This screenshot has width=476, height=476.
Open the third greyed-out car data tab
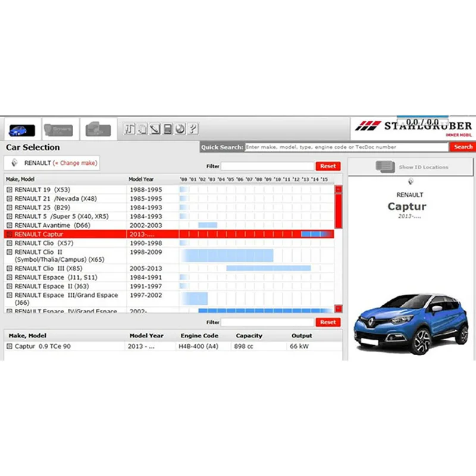[98, 130]
